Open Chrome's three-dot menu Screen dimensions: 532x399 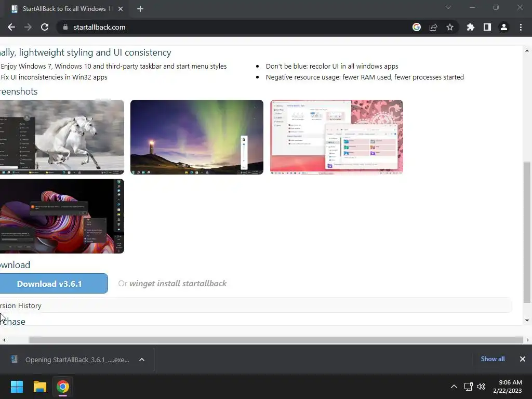click(521, 27)
